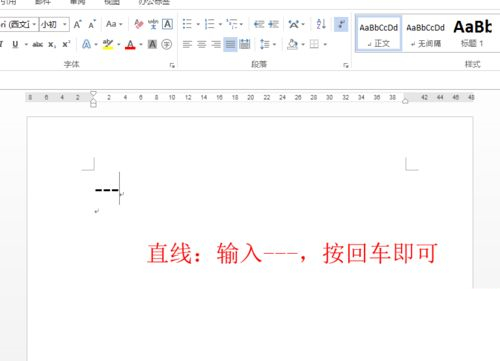500x361 pixels.
Task: Align text left
Action: (x=187, y=44)
